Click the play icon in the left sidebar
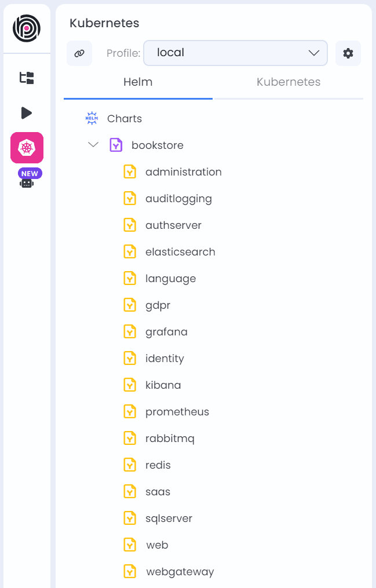 point(27,113)
